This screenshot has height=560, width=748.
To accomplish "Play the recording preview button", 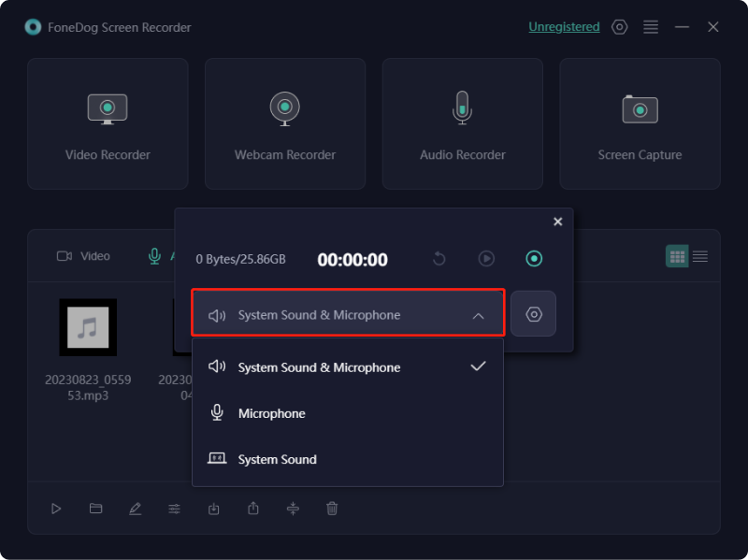I will coord(486,258).
